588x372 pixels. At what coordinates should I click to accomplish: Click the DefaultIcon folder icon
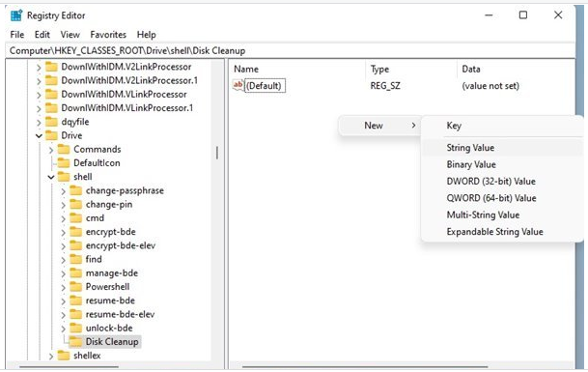pyautogui.click(x=64, y=163)
